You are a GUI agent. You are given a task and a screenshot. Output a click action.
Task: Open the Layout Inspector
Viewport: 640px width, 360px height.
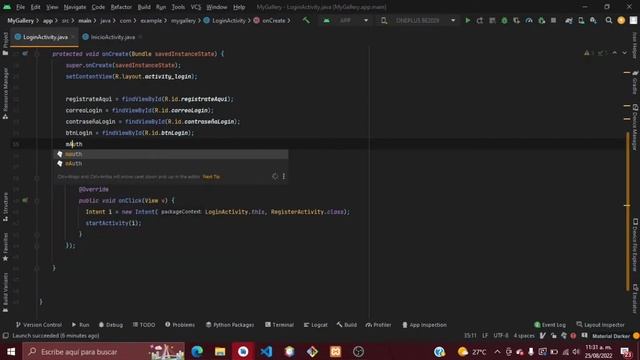[600, 325]
